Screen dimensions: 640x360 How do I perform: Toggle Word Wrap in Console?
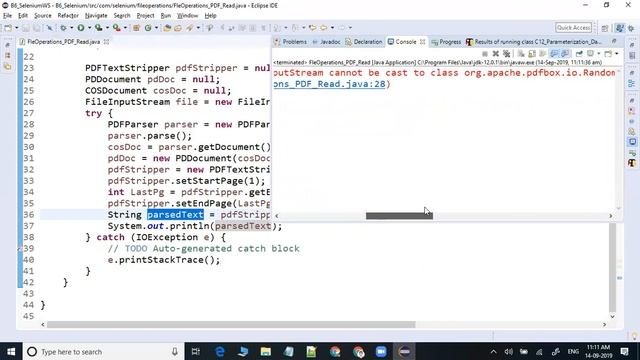point(542,53)
